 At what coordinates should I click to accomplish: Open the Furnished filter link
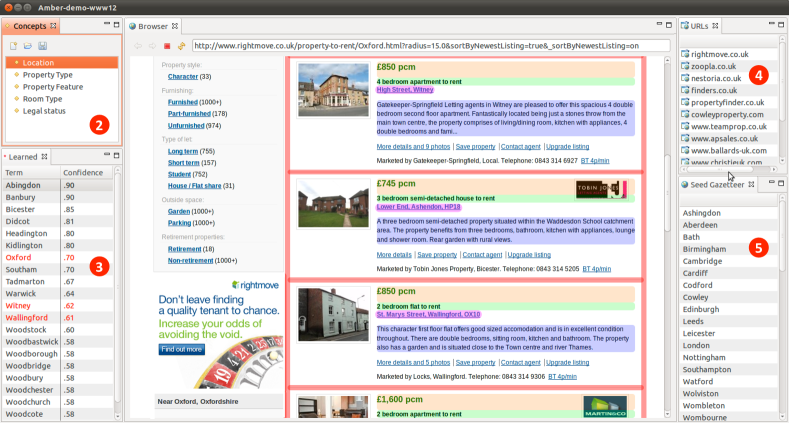[181, 102]
